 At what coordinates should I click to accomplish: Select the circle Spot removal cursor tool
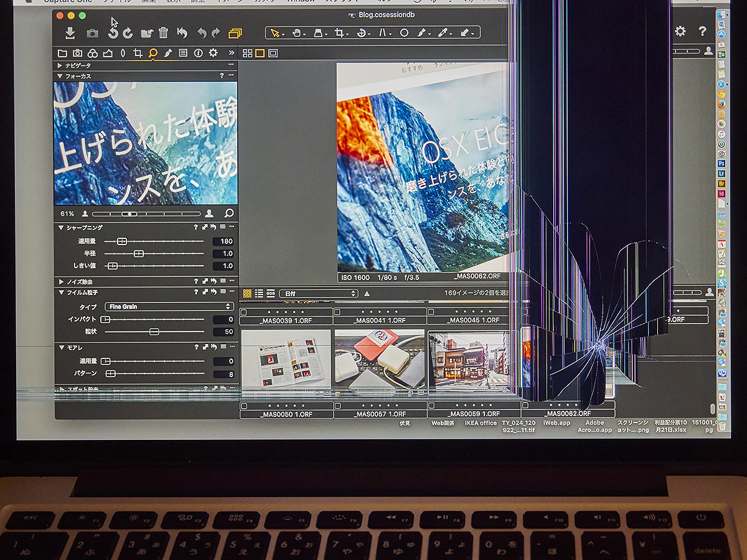[x=404, y=33]
